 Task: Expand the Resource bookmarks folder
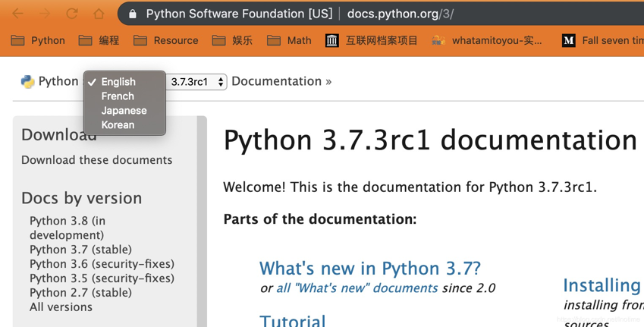coord(165,40)
